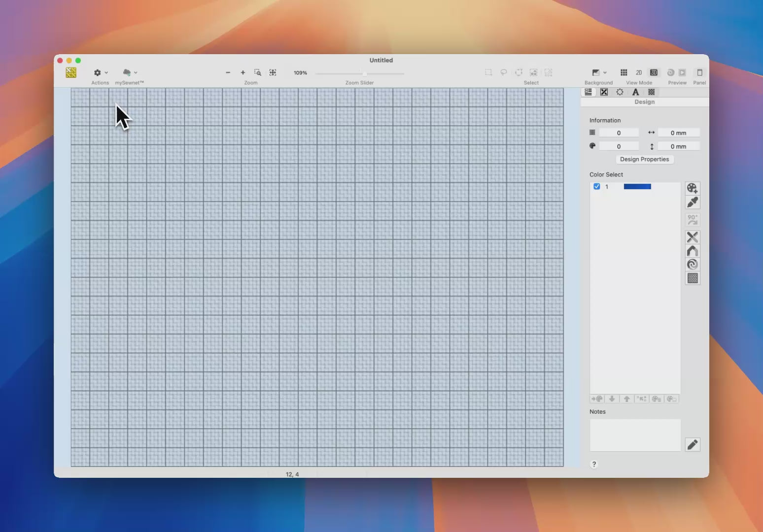Click the Life View Preview icon

[x=683, y=72]
